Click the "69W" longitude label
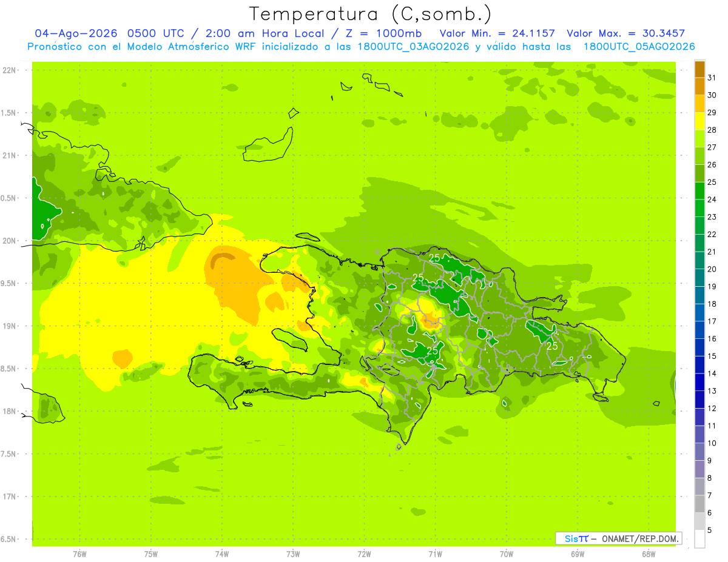This screenshot has width=728, height=562. pyautogui.click(x=578, y=554)
